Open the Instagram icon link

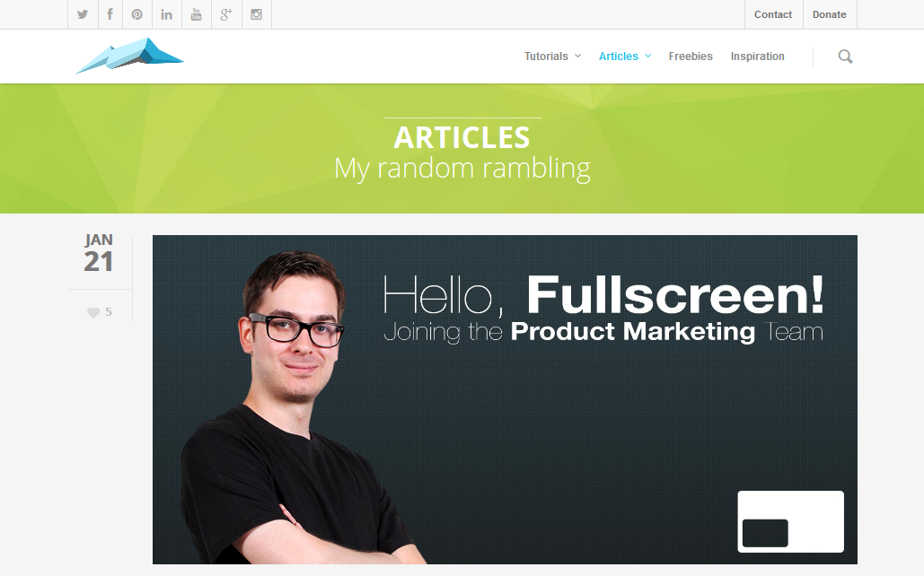pyautogui.click(x=256, y=14)
